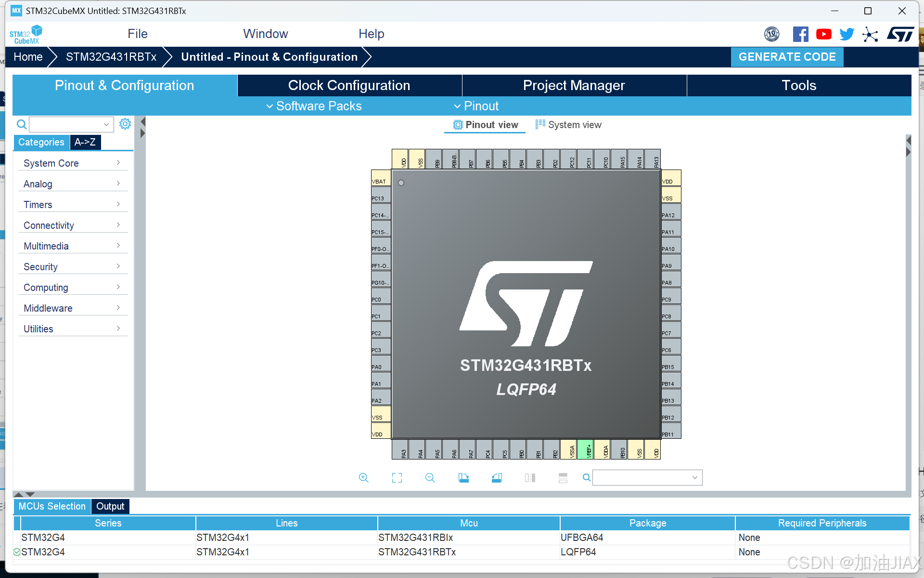Image resolution: width=924 pixels, height=578 pixels.
Task: Click the ST community network icon
Action: (870, 34)
